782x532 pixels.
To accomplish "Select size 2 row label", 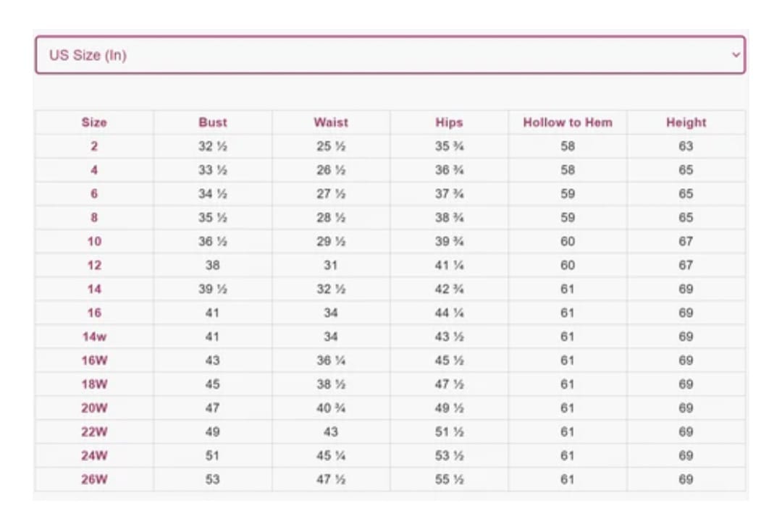I will pyautogui.click(x=94, y=147).
